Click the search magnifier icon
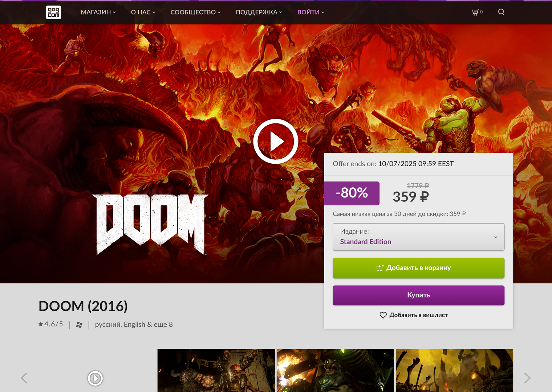Viewport: 552px width, 392px height. click(501, 12)
